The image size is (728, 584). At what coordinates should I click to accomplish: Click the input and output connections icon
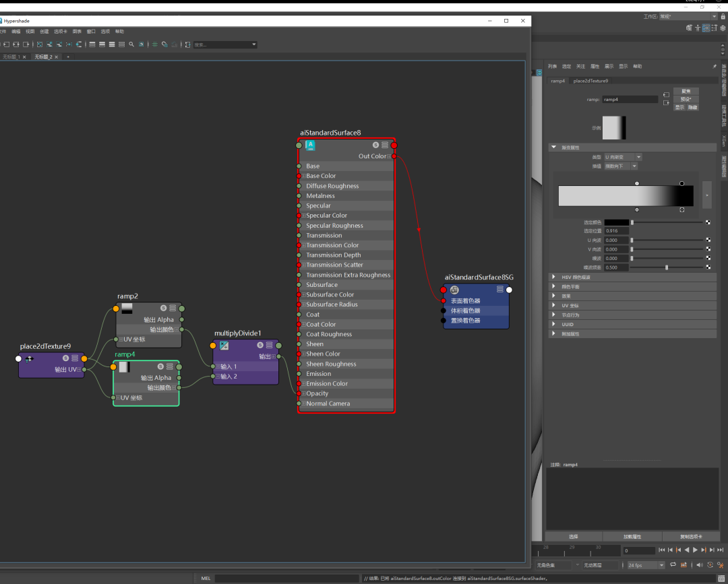(x=16, y=44)
